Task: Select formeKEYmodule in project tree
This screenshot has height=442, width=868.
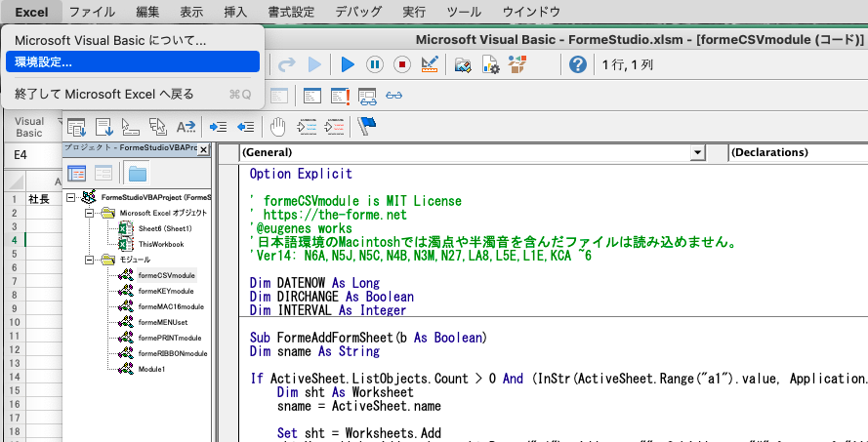Action: pos(165,291)
